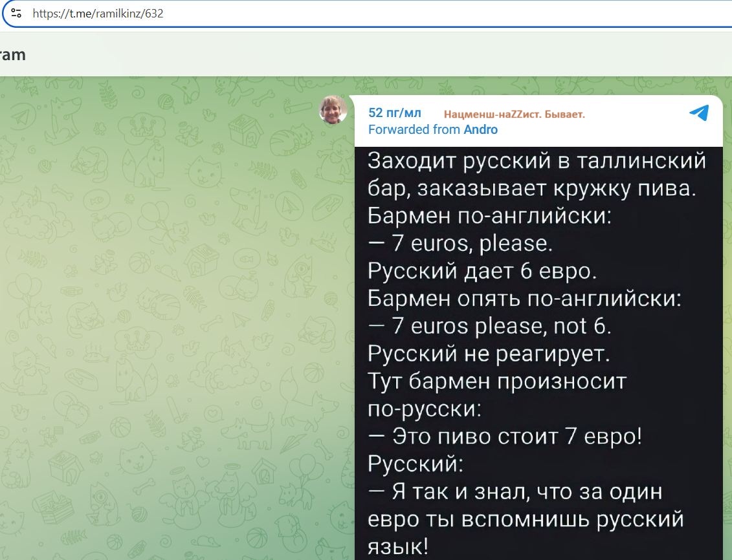This screenshot has width=732, height=560.
Task: Open the poster's avatar photo
Action: point(333,110)
